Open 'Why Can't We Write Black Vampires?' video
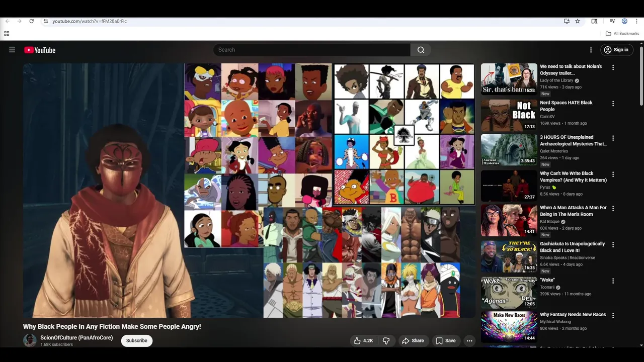The height and width of the screenshot is (362, 644). click(573, 176)
